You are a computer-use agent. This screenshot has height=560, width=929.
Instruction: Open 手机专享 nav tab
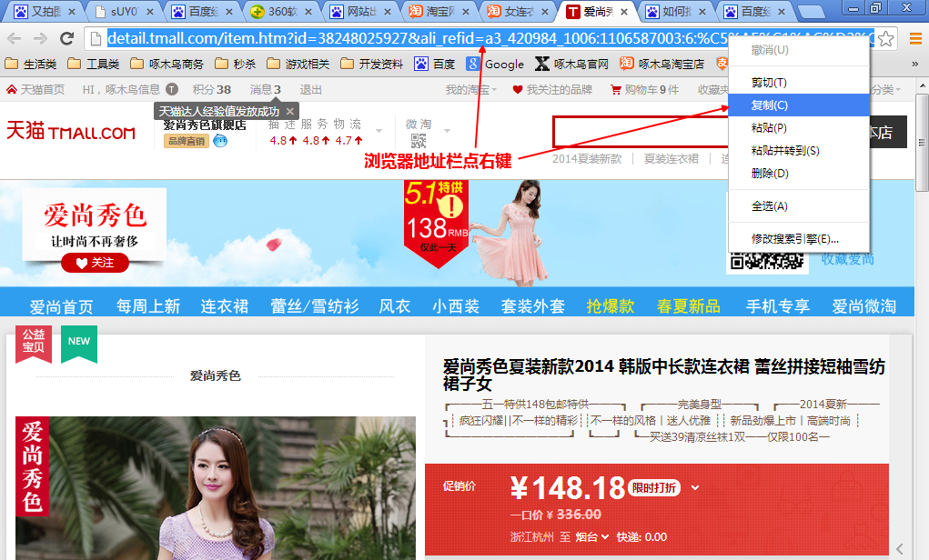click(777, 306)
